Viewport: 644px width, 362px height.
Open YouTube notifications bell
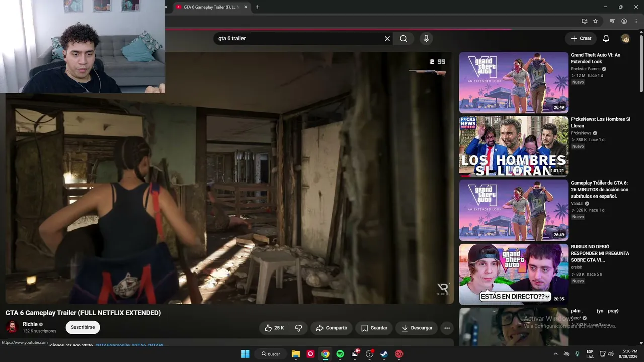tap(606, 38)
